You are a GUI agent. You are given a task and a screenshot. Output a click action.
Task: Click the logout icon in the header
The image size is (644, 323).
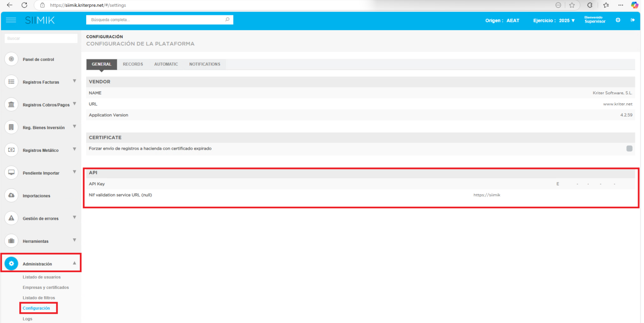pyautogui.click(x=632, y=20)
